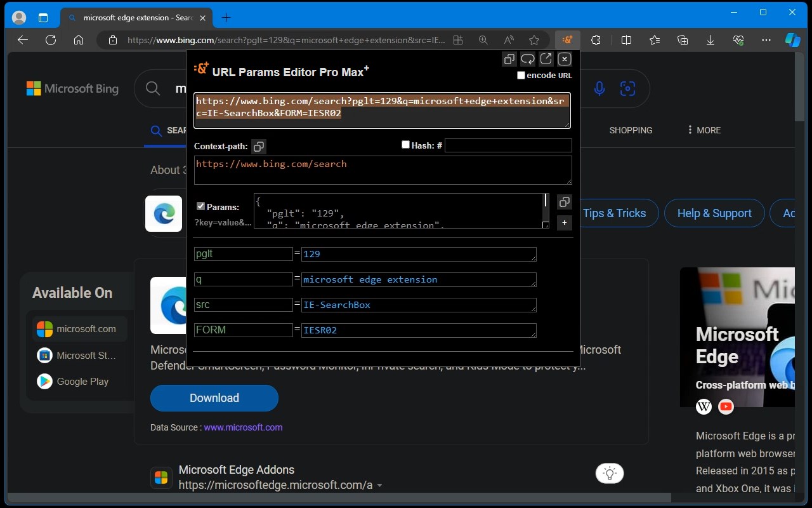Refresh the current page
The width and height of the screenshot is (812, 508).
[x=51, y=40]
